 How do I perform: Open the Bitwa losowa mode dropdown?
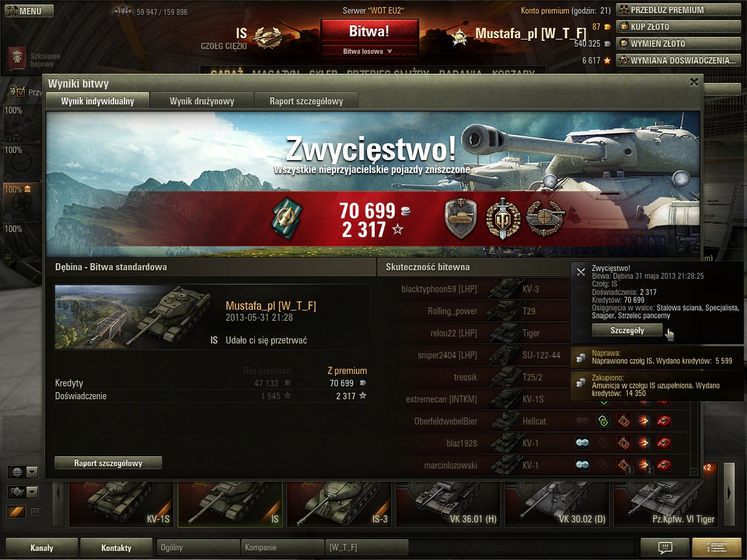tap(369, 51)
